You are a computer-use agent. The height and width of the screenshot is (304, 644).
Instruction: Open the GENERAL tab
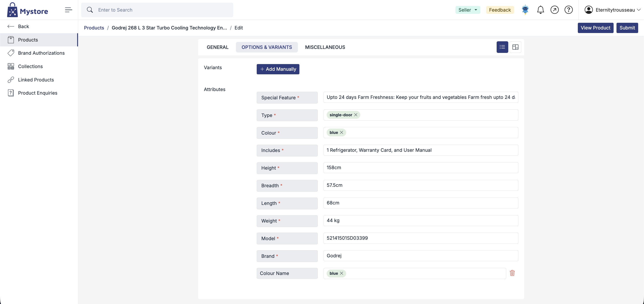pos(217,47)
